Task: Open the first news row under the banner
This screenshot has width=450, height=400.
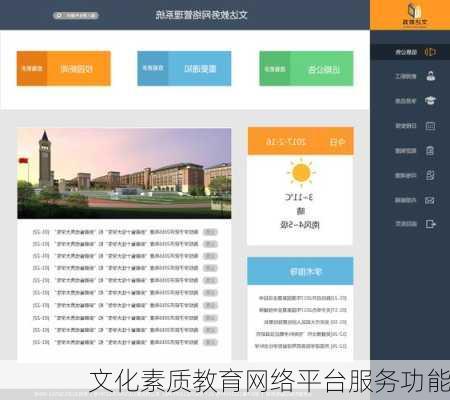Action: (125, 232)
